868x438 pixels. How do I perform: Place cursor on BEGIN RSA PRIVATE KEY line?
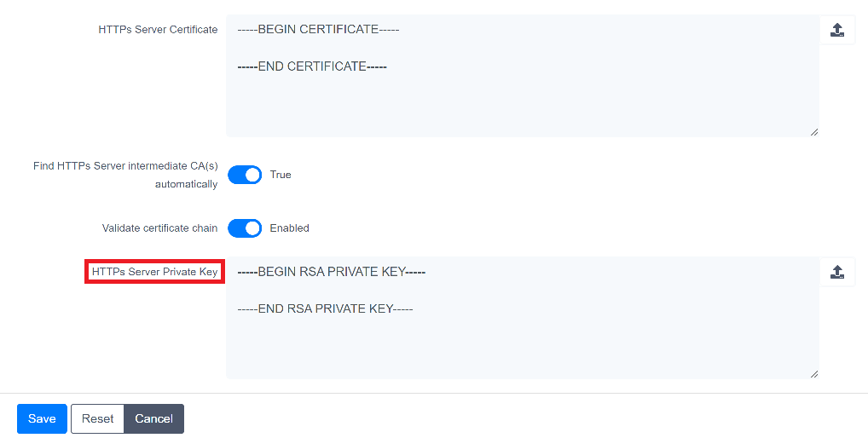pyautogui.click(x=331, y=273)
